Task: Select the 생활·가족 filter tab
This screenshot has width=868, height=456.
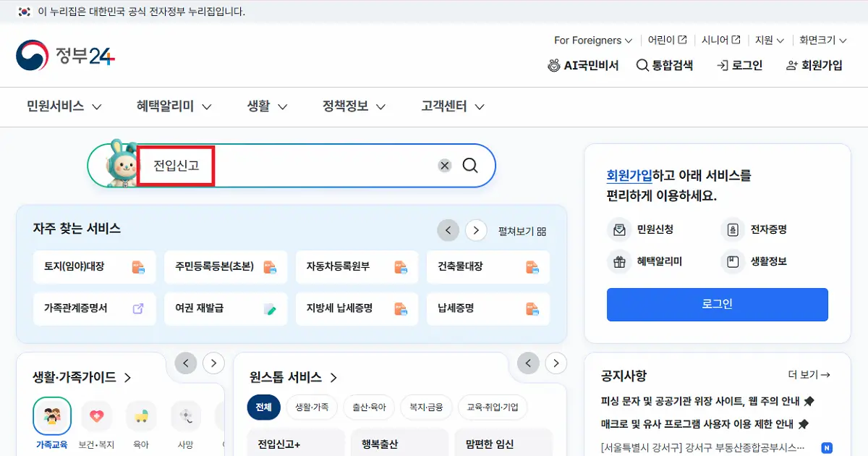Action: coord(312,408)
